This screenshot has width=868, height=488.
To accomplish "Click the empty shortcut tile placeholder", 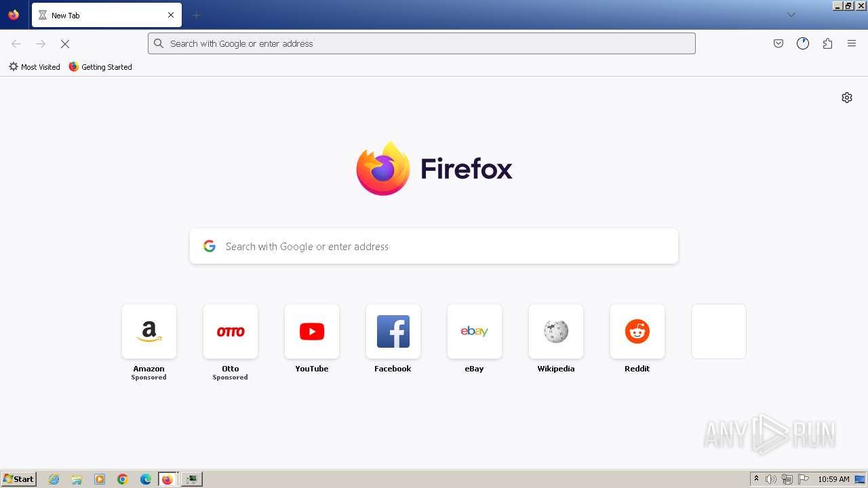I will coord(719,331).
